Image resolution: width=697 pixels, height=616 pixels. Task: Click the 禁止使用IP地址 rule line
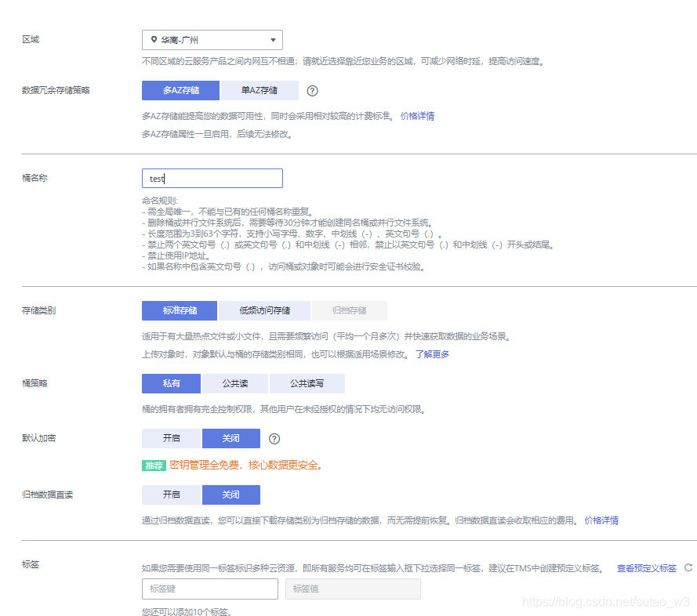176,255
